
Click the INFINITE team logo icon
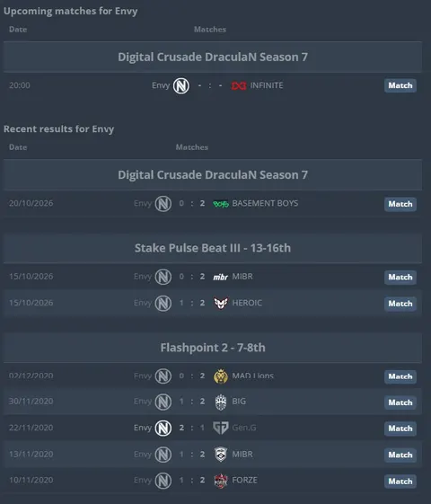239,86
